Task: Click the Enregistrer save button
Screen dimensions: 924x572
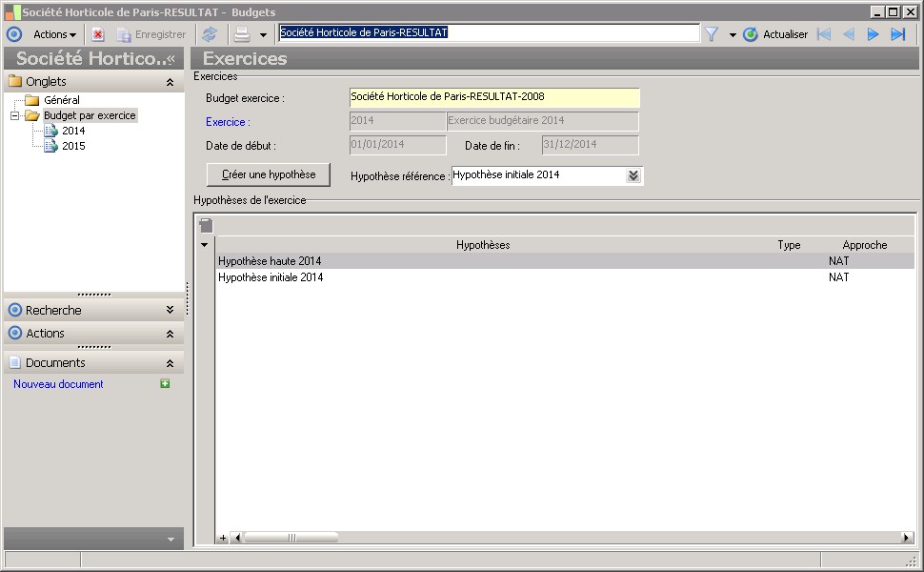Action: pos(151,34)
